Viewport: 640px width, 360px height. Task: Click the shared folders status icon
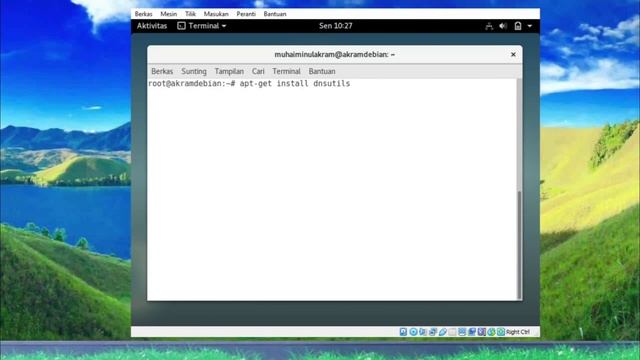[x=452, y=332]
